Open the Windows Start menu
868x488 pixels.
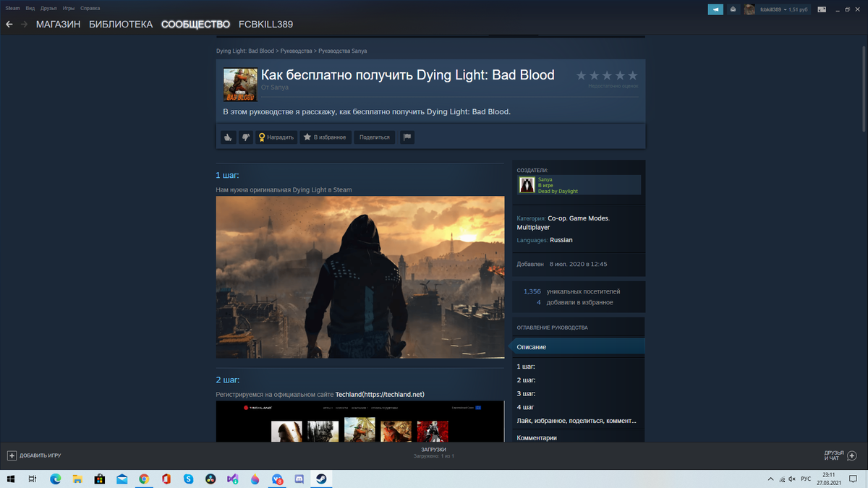tap(10, 479)
